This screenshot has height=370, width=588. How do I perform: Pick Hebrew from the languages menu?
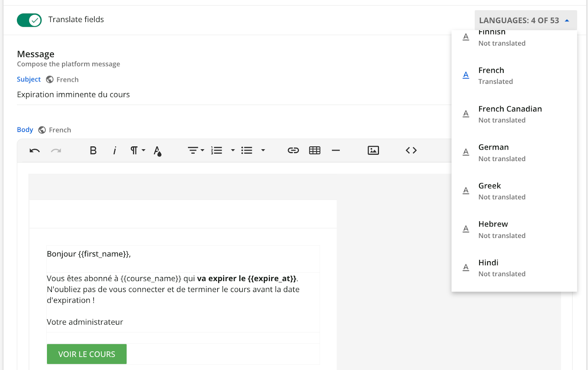click(493, 229)
